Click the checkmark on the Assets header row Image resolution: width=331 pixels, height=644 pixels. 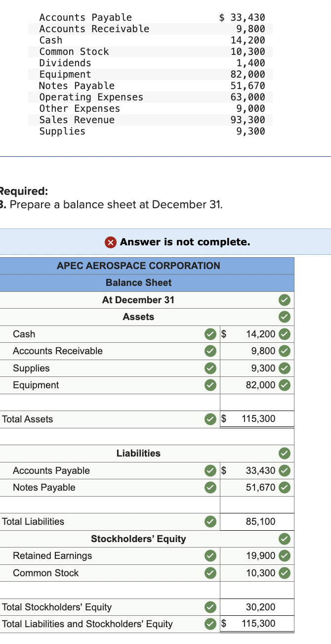(x=285, y=317)
